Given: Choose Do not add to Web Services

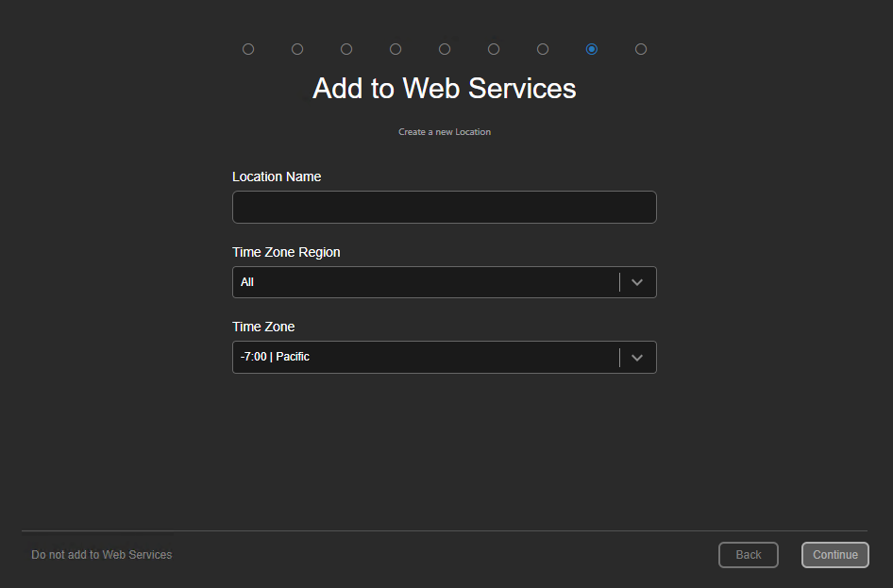Looking at the screenshot, I should coord(101,555).
